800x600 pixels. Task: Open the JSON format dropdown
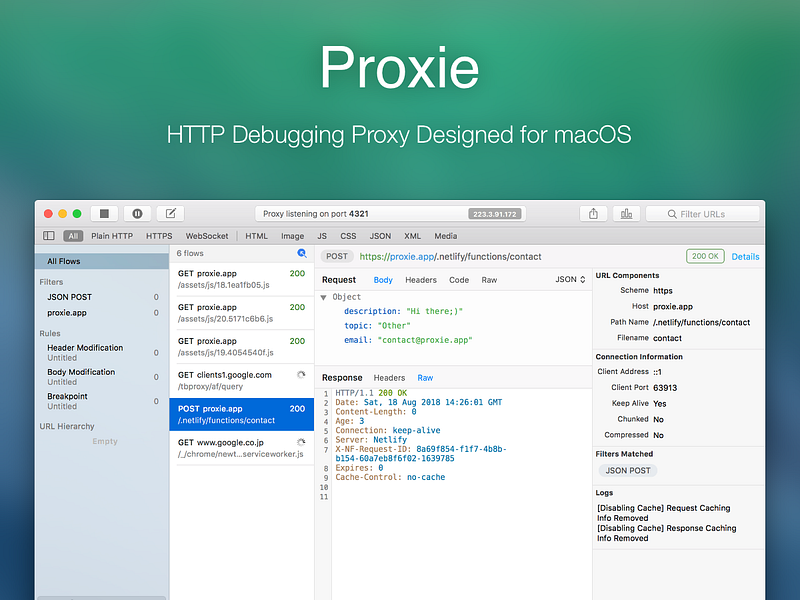570,280
